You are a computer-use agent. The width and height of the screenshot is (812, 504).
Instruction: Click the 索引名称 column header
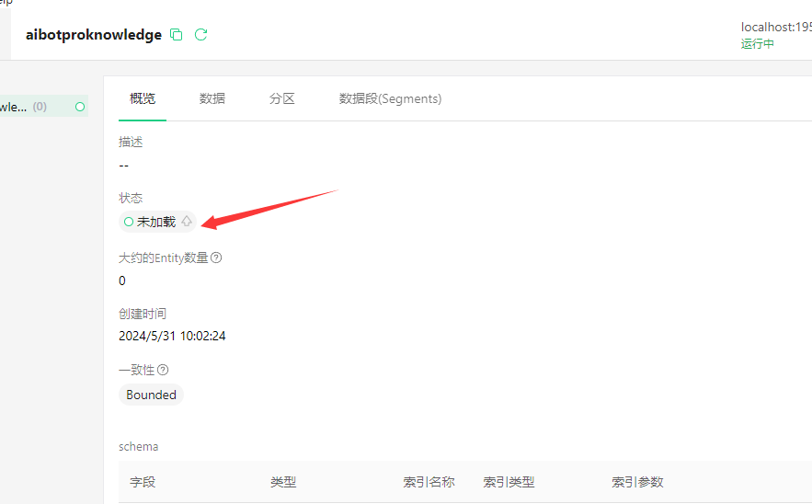tap(429, 482)
